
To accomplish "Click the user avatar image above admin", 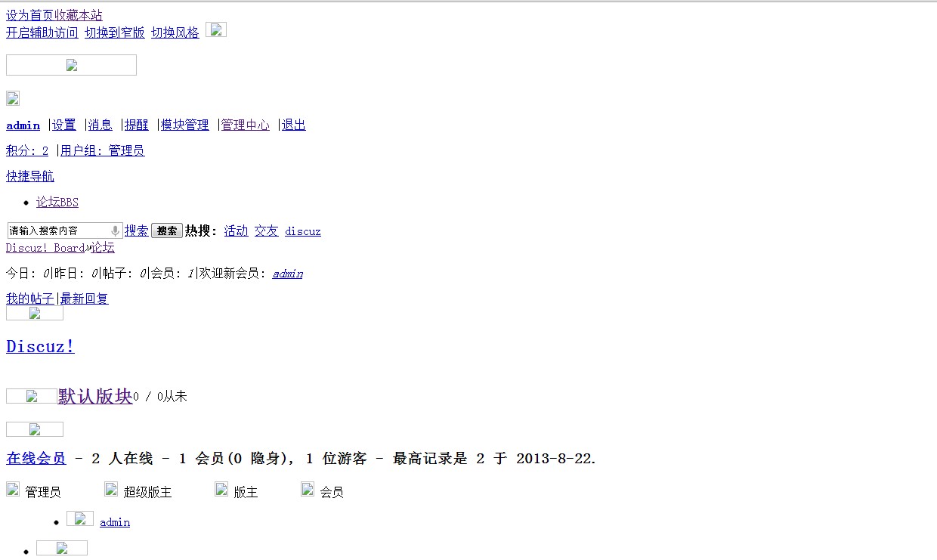I will click(x=13, y=98).
